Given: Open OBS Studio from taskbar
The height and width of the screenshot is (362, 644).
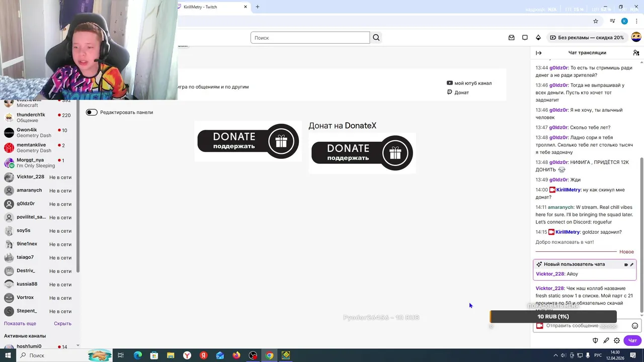Looking at the screenshot, I should coord(253,355).
